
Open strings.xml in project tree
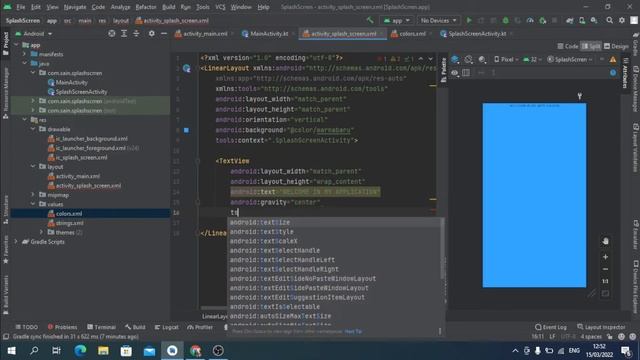(69, 223)
